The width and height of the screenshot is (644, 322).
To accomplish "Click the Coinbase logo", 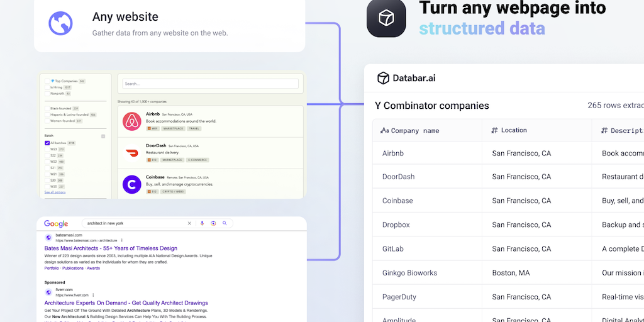I will click(132, 184).
